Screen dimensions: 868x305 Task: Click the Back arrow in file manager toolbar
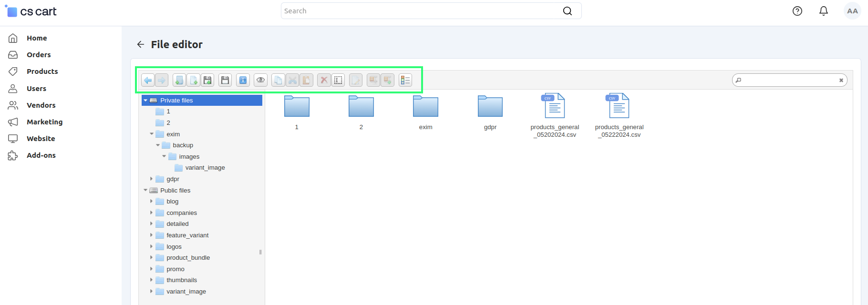(148, 80)
